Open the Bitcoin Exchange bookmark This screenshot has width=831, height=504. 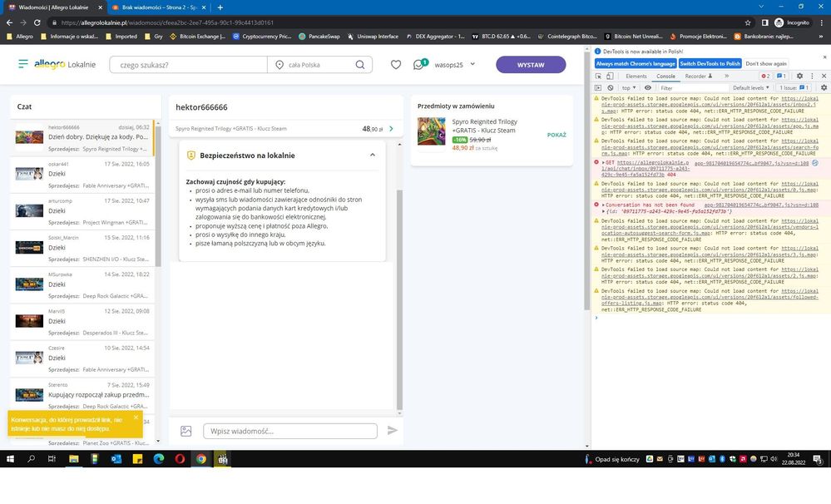(x=198, y=37)
